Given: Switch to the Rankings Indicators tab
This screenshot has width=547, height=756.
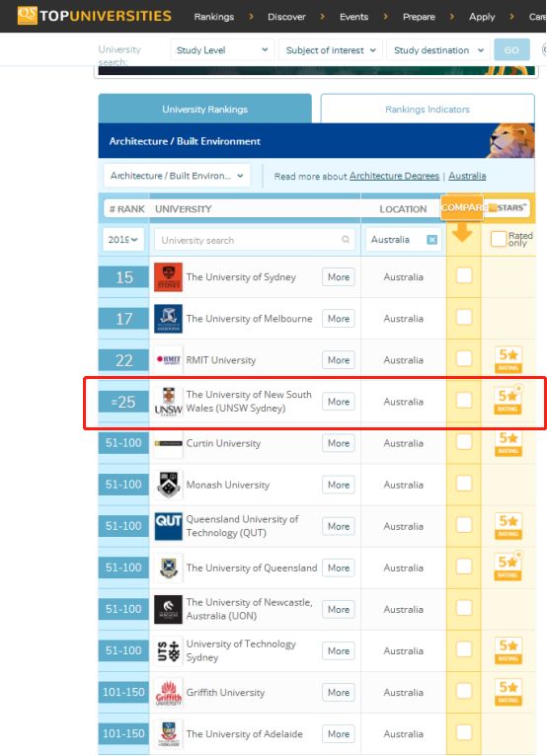Looking at the screenshot, I should tap(428, 109).
